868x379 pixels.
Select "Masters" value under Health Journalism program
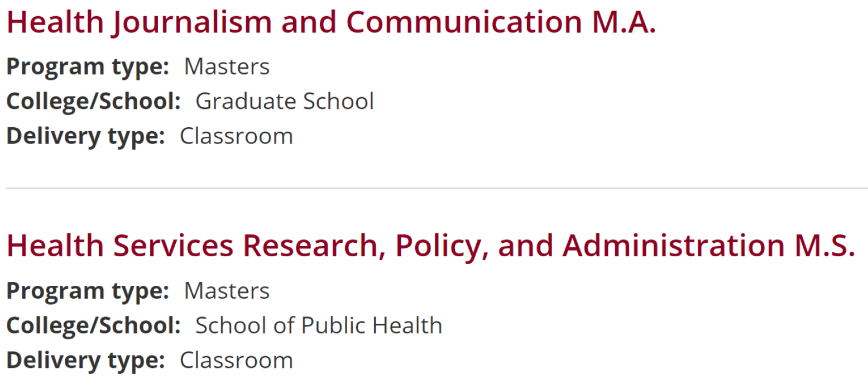tap(227, 66)
